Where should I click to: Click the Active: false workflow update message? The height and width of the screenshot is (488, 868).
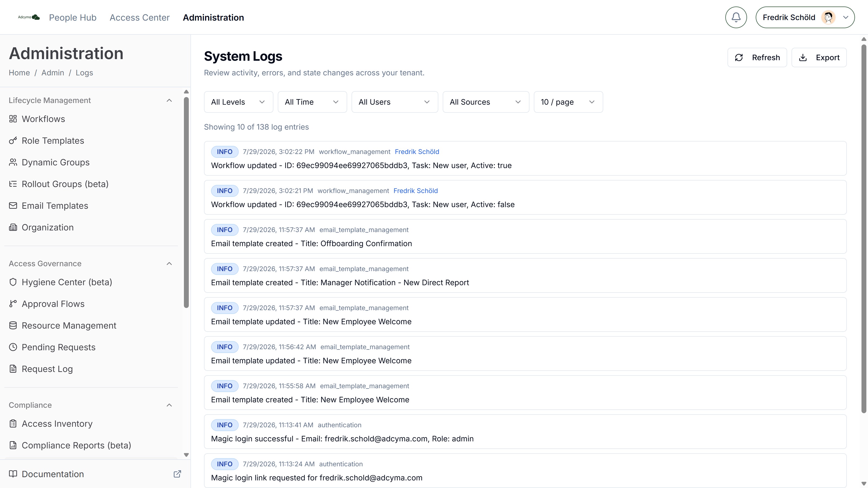[363, 204]
